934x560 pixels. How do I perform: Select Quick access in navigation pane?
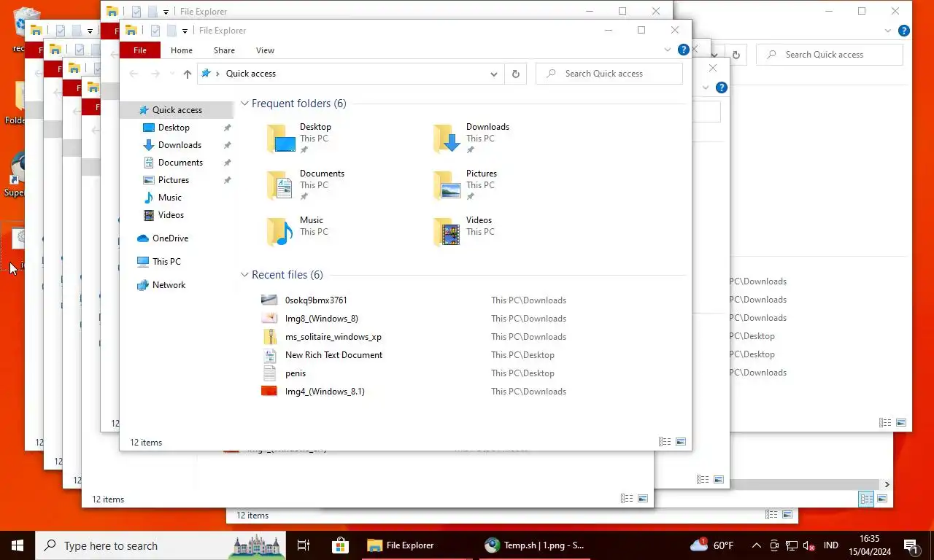177,110
